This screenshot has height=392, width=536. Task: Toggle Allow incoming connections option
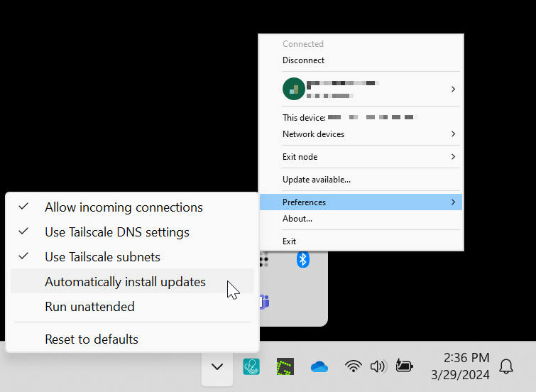(132, 207)
